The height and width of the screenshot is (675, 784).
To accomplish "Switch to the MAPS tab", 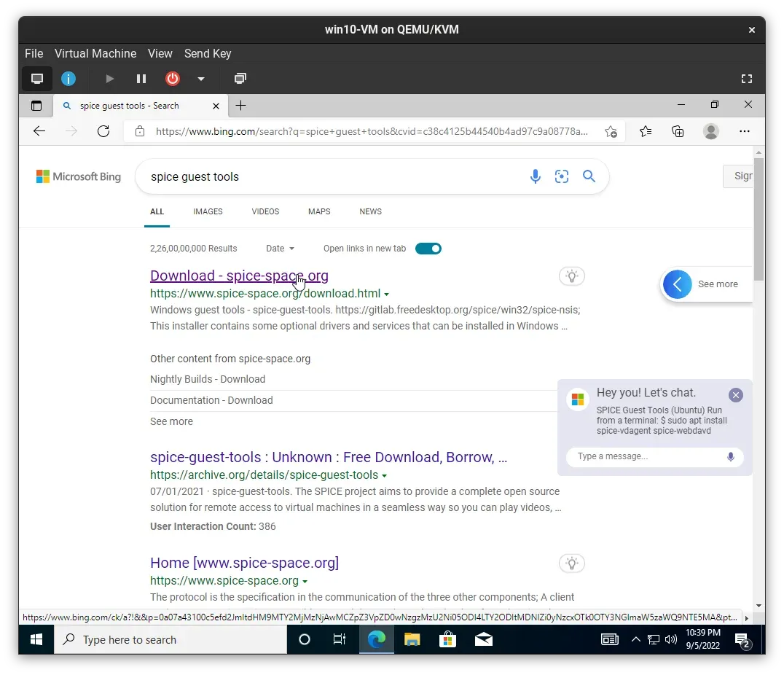I will (319, 211).
